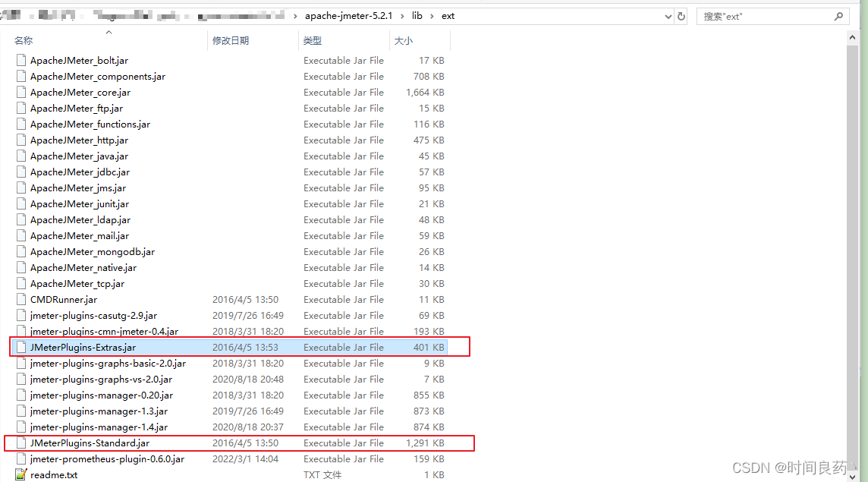Click the 2022/3/1 14:04 modified date

pos(245,459)
